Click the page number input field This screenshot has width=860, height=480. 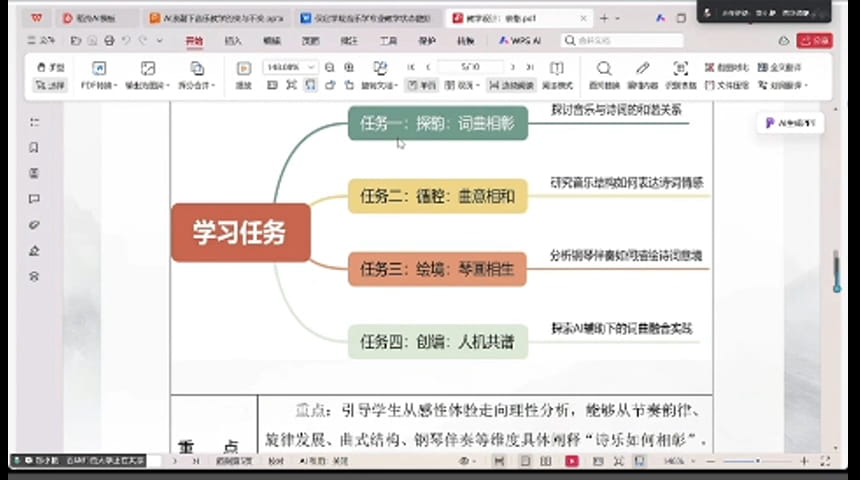tap(470, 67)
